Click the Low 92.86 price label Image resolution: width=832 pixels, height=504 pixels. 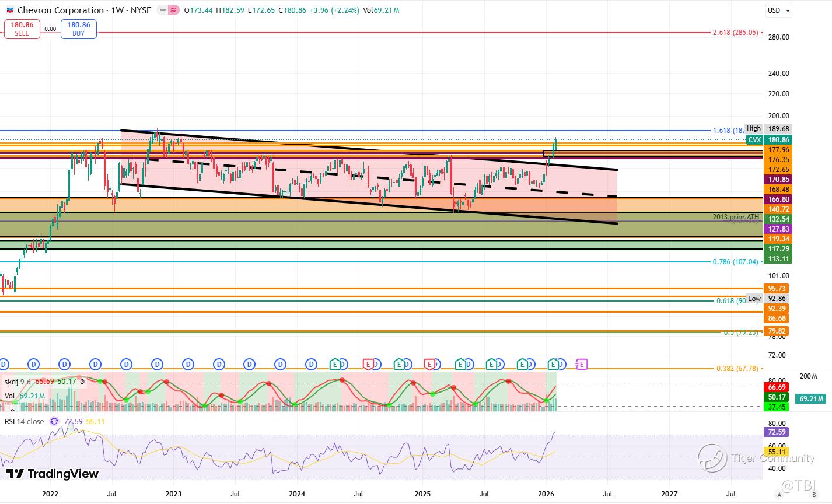click(x=769, y=299)
